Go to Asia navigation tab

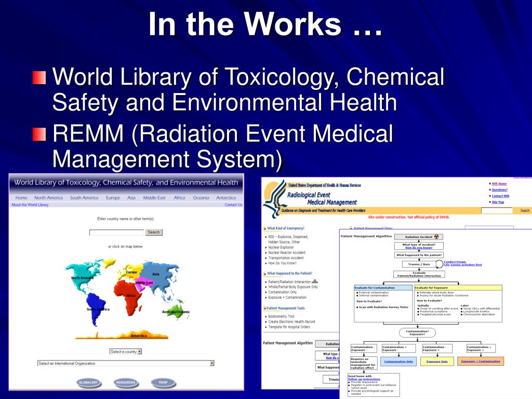coord(131,198)
